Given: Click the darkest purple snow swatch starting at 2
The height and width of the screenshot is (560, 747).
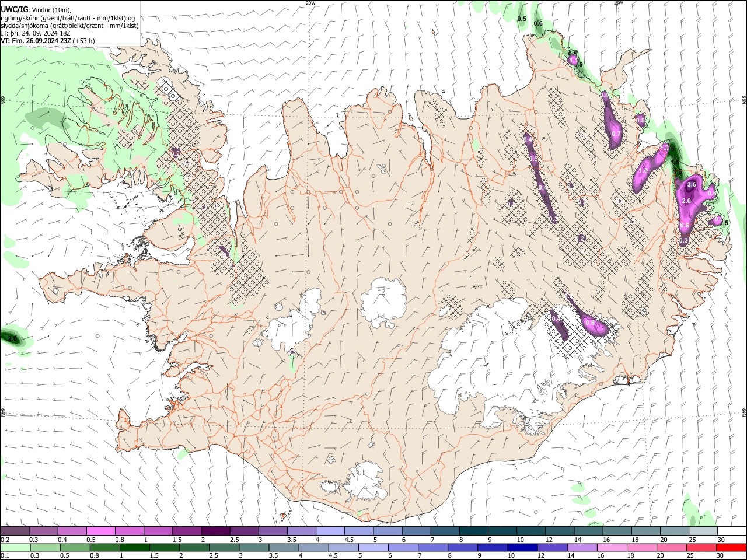Looking at the screenshot, I should point(215,531).
